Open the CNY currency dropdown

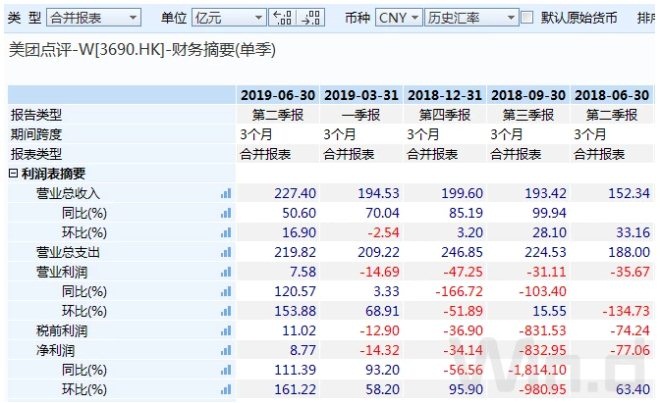[399, 18]
